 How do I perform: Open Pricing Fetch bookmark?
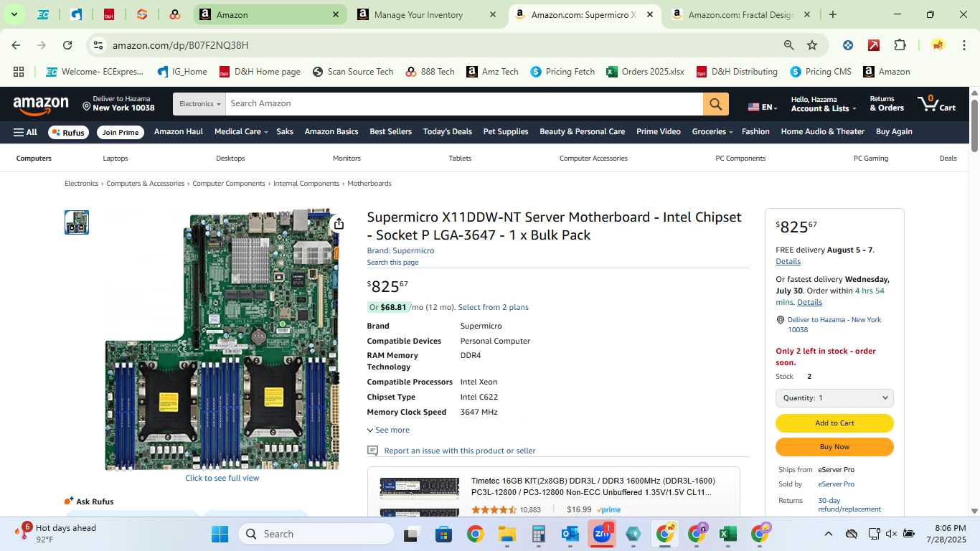[562, 72]
